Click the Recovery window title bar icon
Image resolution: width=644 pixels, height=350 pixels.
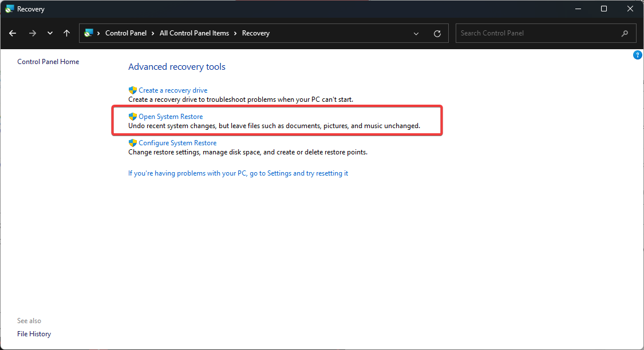point(9,9)
